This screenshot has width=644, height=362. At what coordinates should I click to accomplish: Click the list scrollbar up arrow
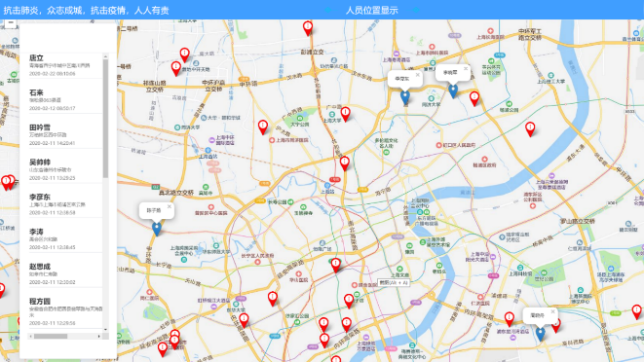(x=105, y=56)
